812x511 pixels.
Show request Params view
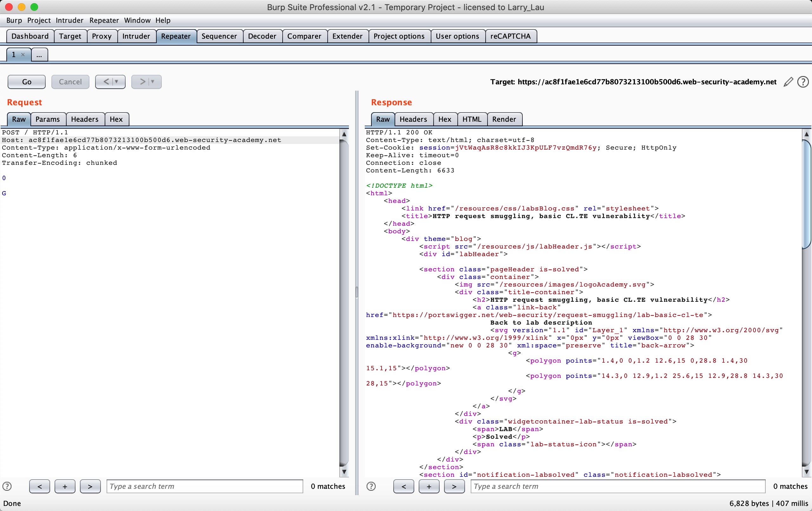48,119
